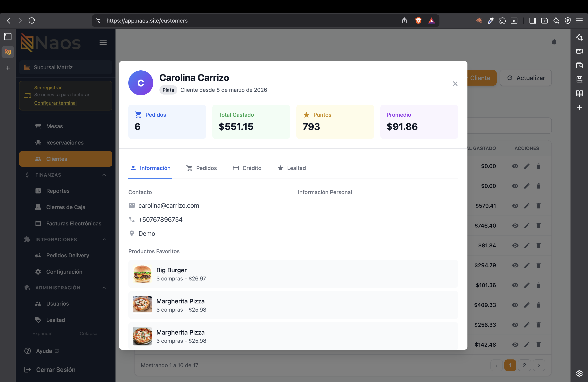
Task: Click the Puntos star icon
Action: pos(306,115)
